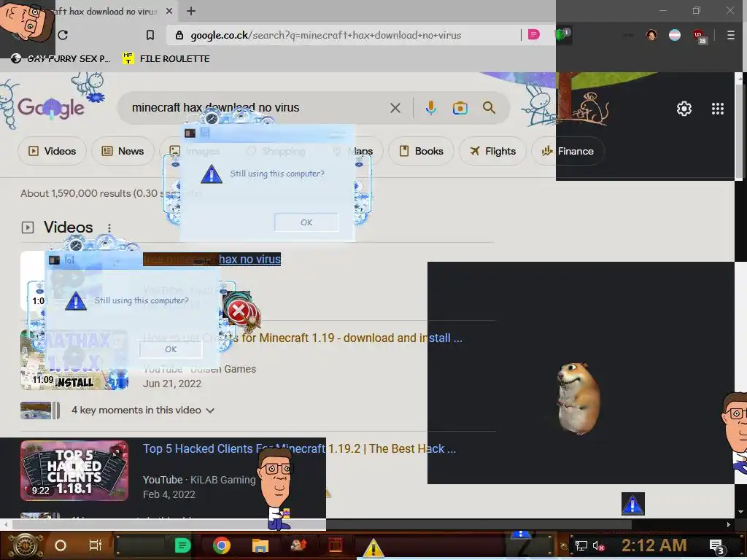Clear the search query with the X
The width and height of the screenshot is (747, 560).
pos(395,108)
